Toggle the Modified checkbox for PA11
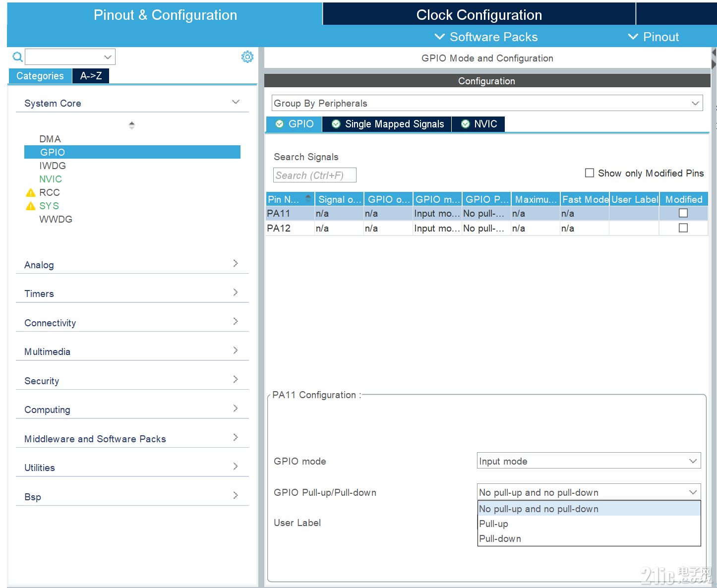 pyautogui.click(x=683, y=213)
